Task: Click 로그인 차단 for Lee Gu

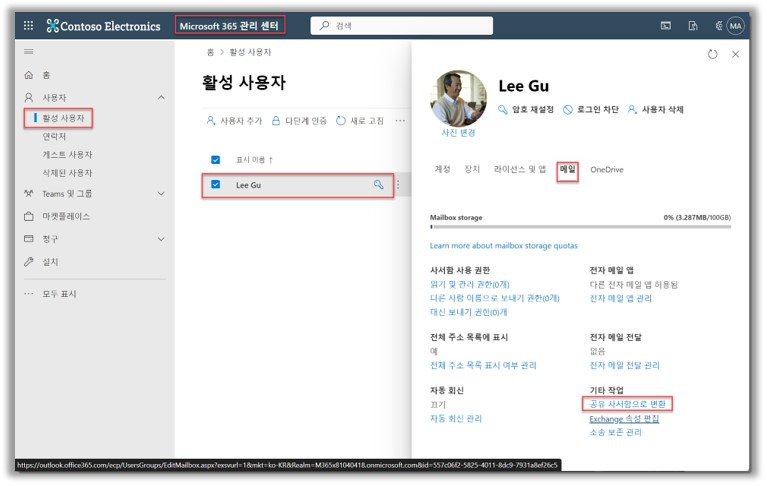Action: 590,110
